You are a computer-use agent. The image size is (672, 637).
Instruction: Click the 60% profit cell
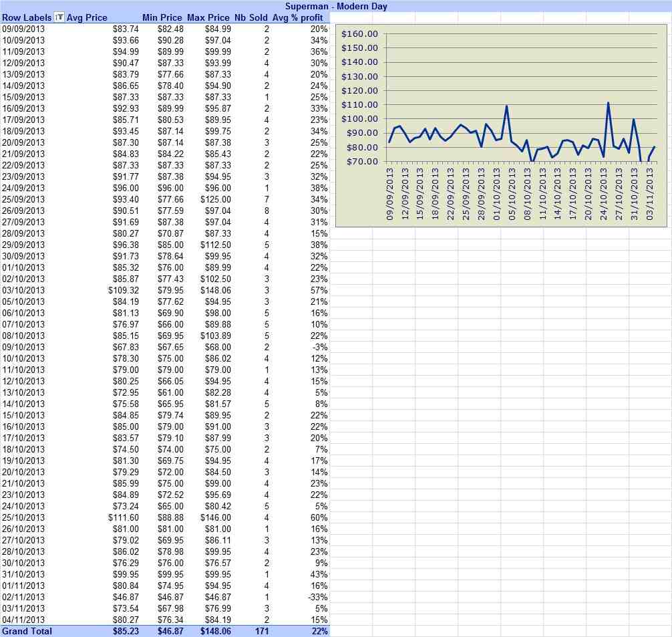point(319,518)
